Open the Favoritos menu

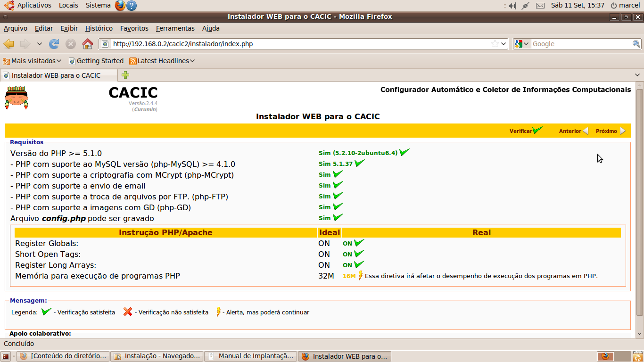click(x=134, y=28)
